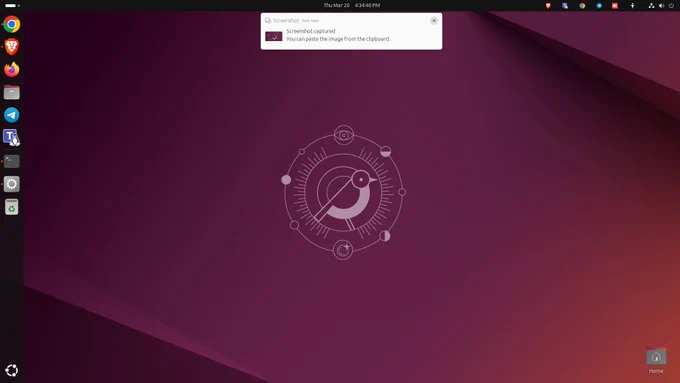Open Settings gear in the dock

(x=12, y=184)
